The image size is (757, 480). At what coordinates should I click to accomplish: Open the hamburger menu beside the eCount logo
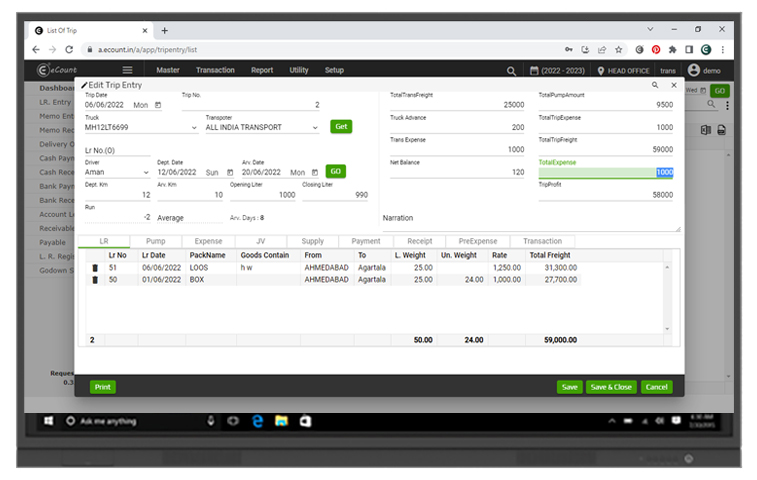[127, 70]
